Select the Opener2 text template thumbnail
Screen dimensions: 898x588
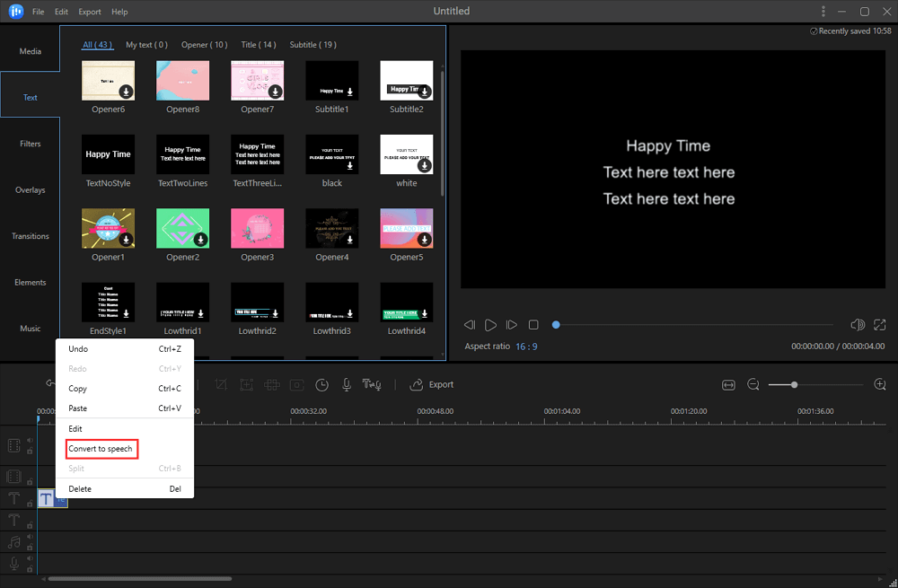[x=182, y=229]
